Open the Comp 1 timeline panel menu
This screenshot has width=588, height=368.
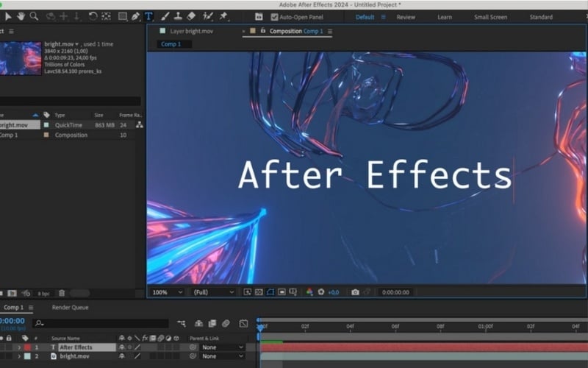tap(31, 308)
